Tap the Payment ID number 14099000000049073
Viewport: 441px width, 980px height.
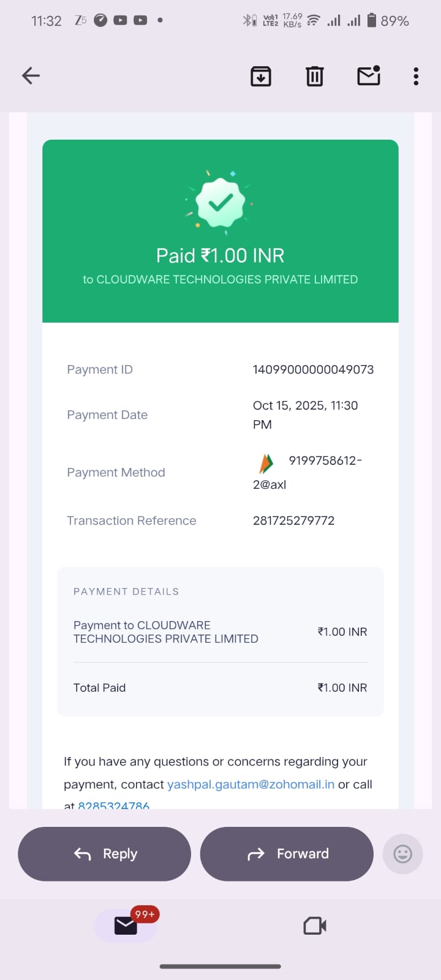[x=313, y=369]
